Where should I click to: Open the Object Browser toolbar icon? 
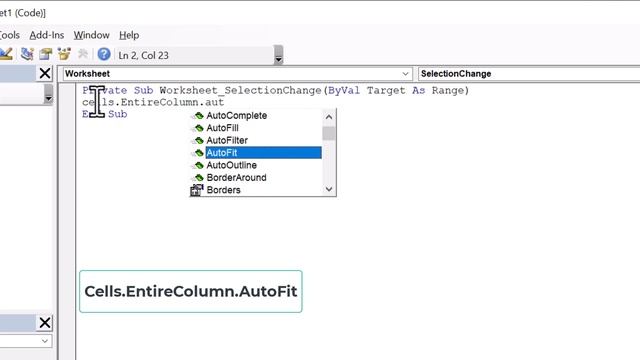[64, 54]
